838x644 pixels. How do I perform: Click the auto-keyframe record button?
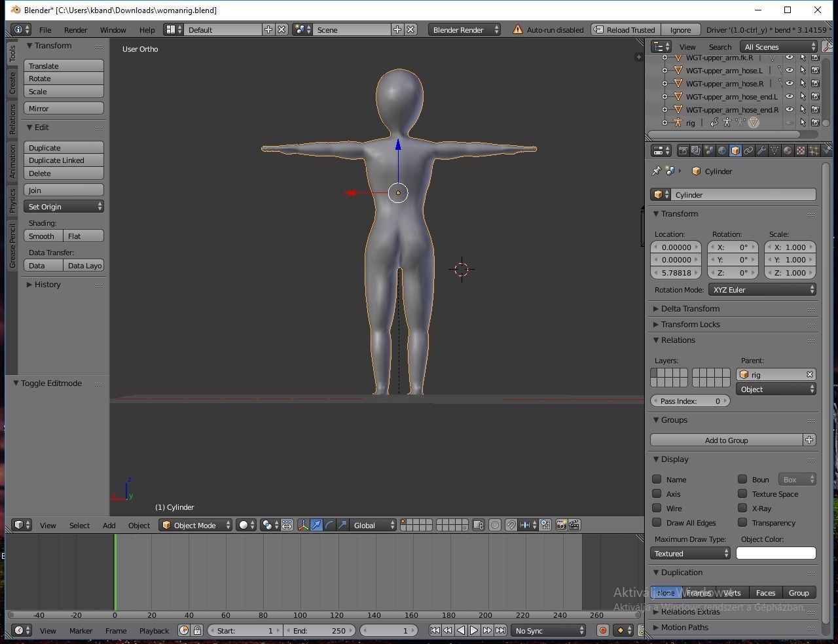click(x=602, y=630)
